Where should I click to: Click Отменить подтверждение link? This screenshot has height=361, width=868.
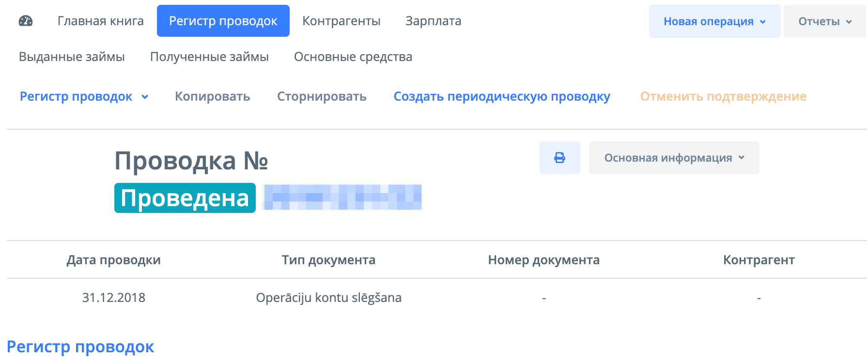click(x=723, y=96)
